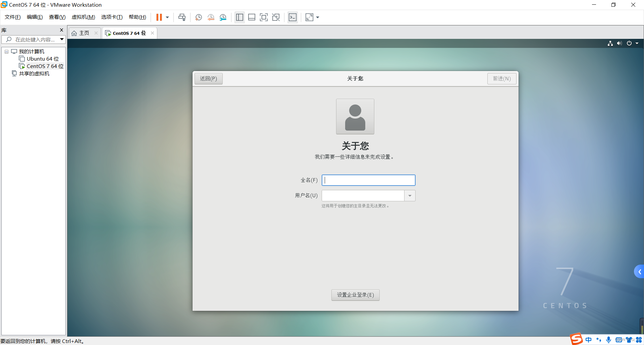The width and height of the screenshot is (644, 345).
Task: Open the 编辑(E) menu
Action: 35,17
